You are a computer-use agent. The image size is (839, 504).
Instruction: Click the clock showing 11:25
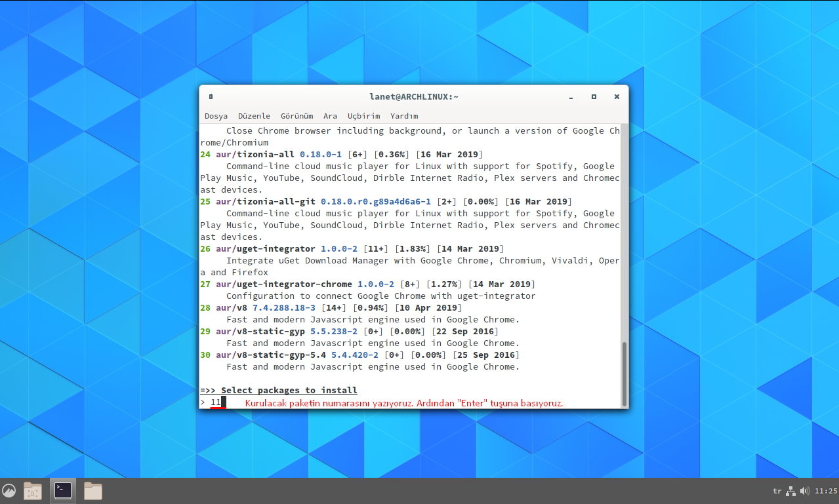click(825, 490)
